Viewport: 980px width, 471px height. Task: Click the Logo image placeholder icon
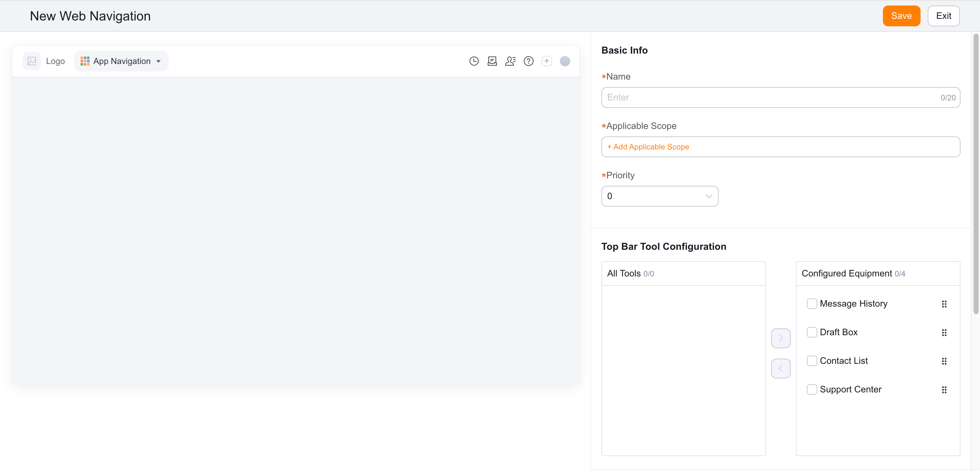32,61
